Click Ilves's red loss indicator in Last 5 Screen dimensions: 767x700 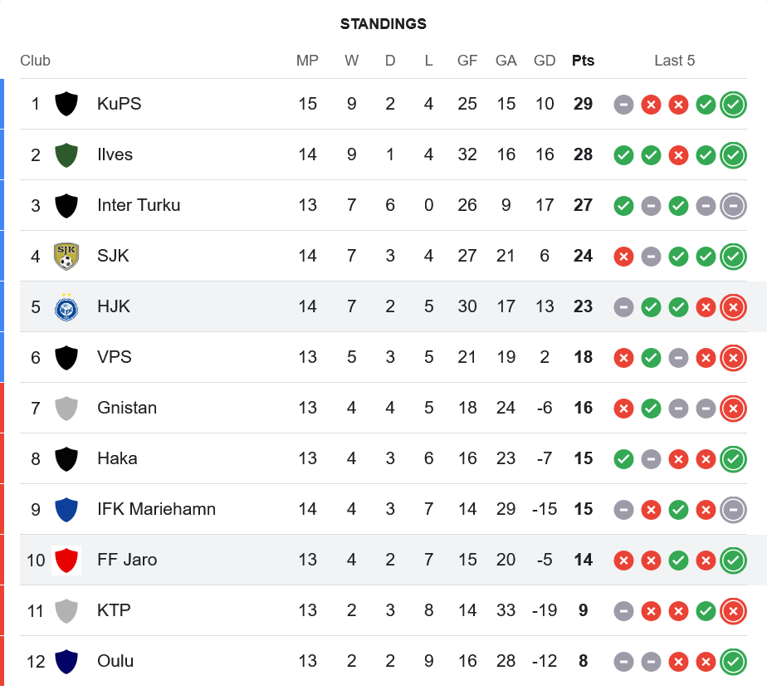point(678,154)
